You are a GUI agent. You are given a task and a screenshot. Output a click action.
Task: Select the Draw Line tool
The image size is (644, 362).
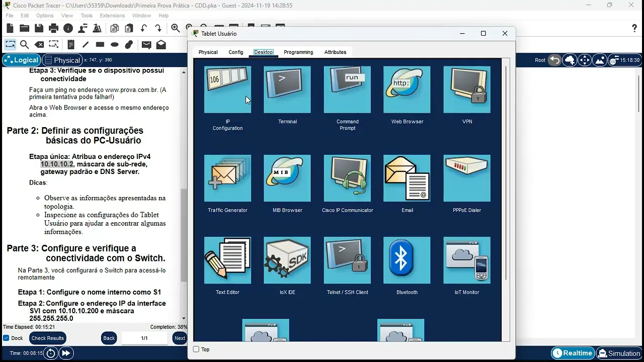(x=86, y=45)
